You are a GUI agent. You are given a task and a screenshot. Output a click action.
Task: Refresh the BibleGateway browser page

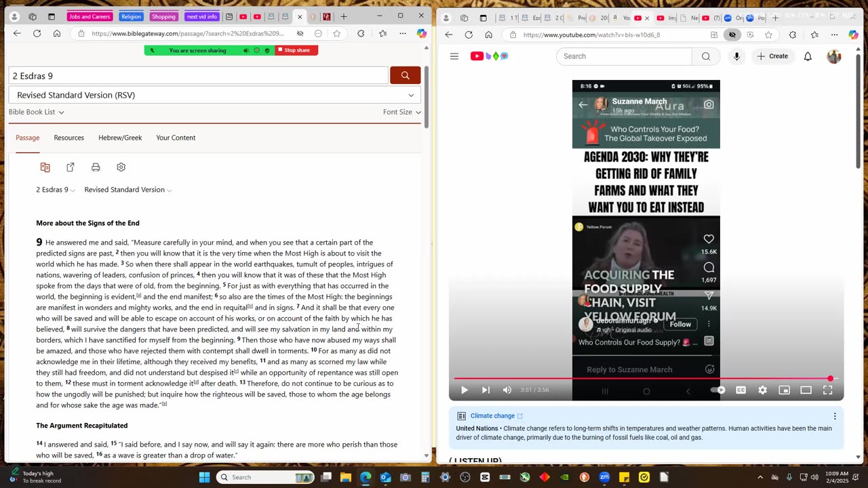click(37, 33)
